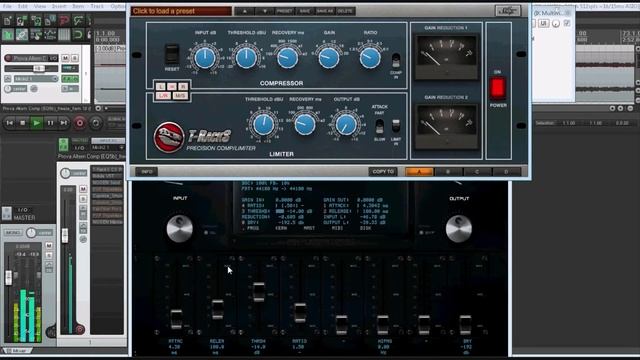Click the green FX button on track
The height and width of the screenshot is (360, 640).
tap(70, 78)
